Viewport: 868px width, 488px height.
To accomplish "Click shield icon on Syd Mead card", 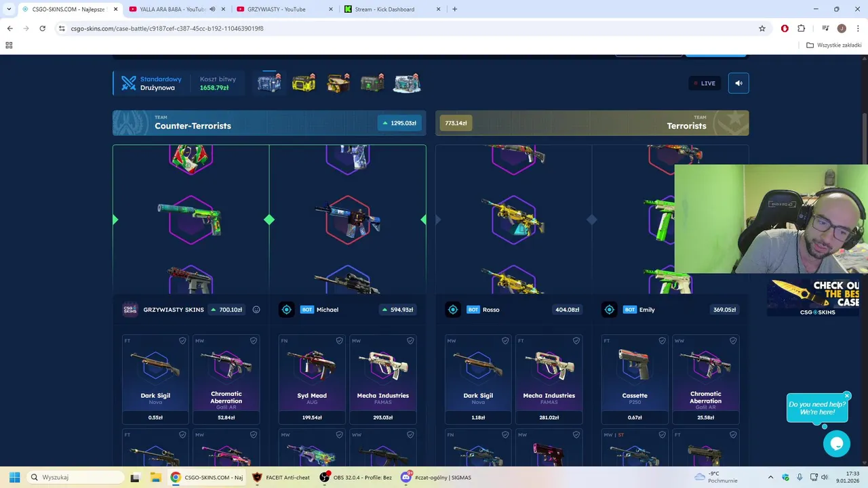I will pos(339,341).
